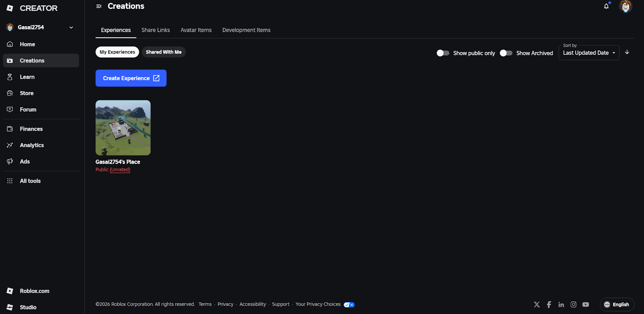
Task: Open the notifications bell
Action: [606, 6]
